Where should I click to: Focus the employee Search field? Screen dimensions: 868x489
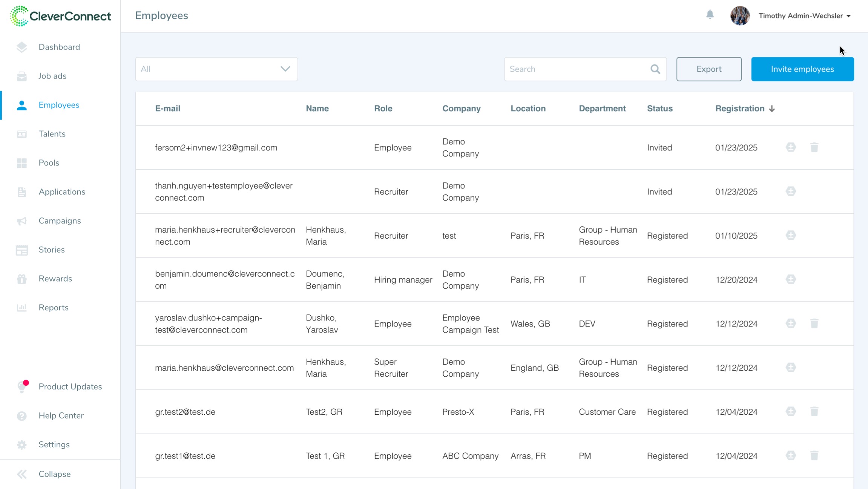tap(577, 69)
